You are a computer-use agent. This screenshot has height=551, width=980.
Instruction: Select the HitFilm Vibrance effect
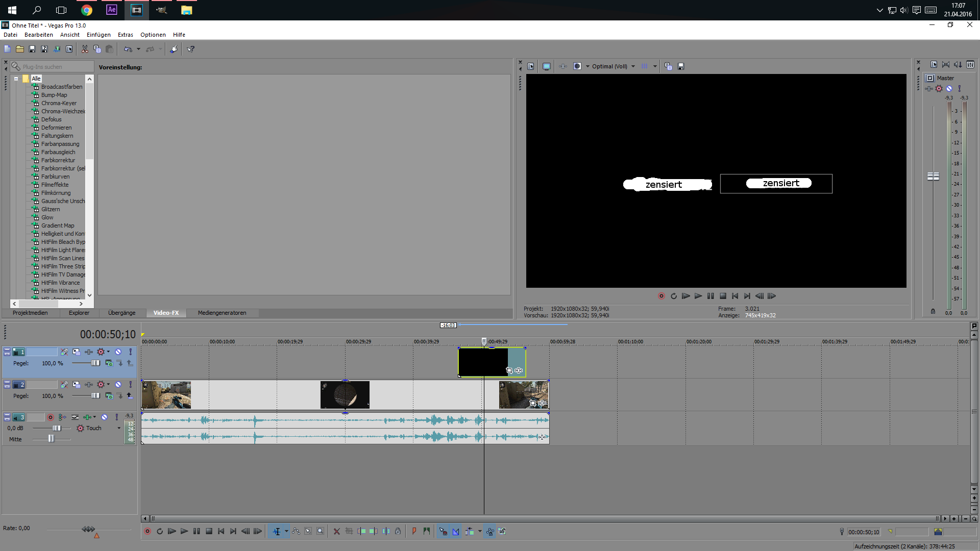point(60,283)
